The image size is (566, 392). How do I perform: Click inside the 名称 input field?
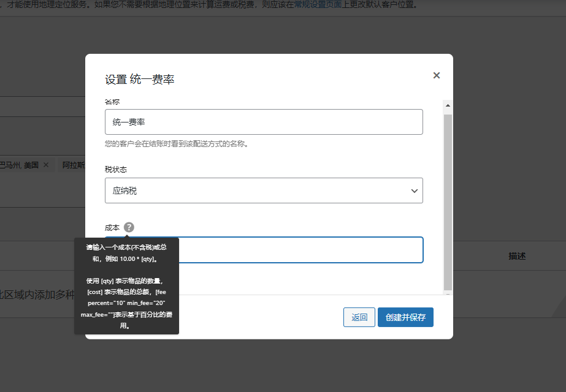(264, 122)
